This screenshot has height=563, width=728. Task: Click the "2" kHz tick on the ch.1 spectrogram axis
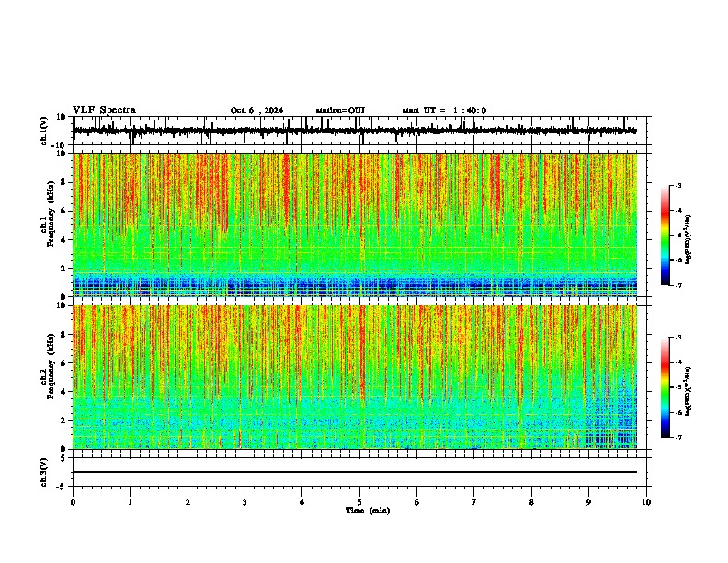click(64, 269)
